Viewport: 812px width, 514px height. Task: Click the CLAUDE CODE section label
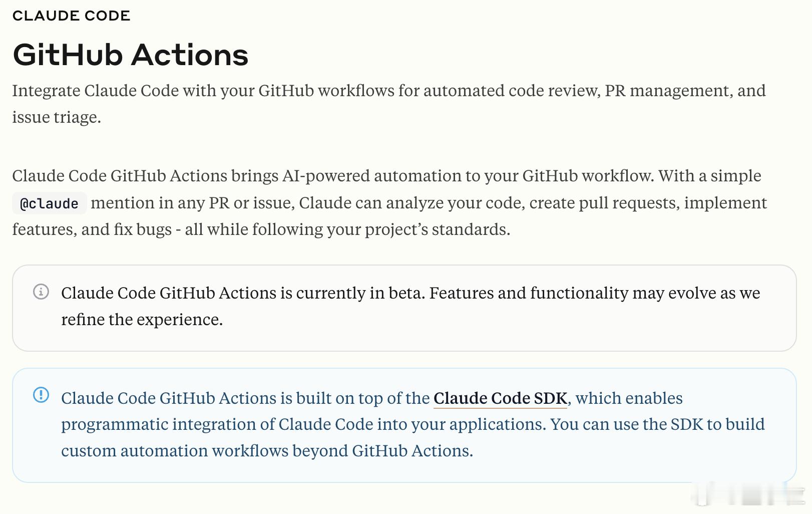click(71, 16)
